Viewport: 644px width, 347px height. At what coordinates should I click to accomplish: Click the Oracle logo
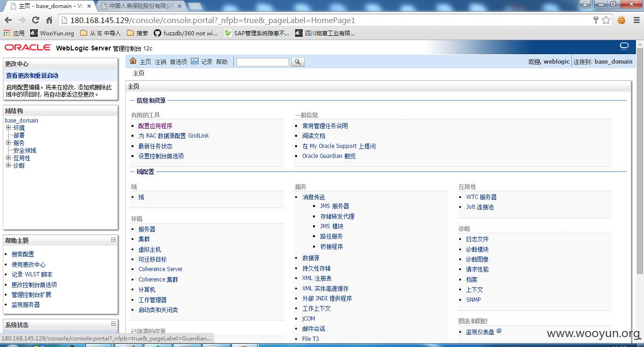pyautogui.click(x=28, y=48)
